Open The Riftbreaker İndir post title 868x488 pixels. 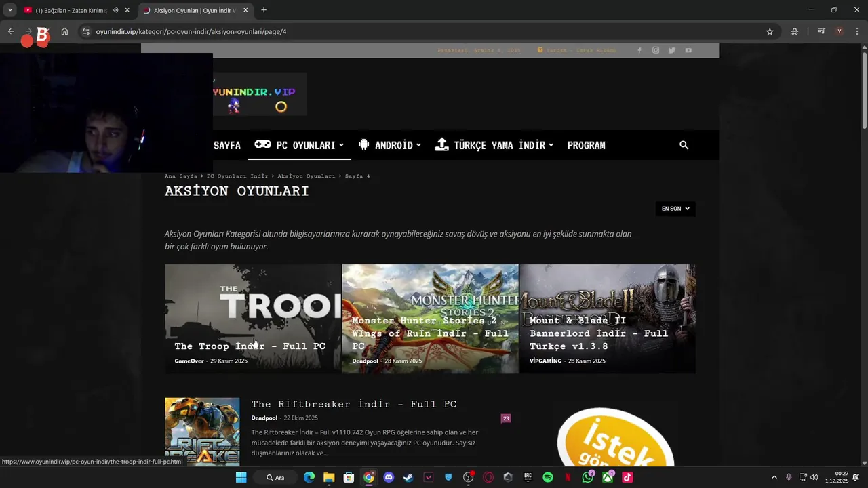coord(354,404)
